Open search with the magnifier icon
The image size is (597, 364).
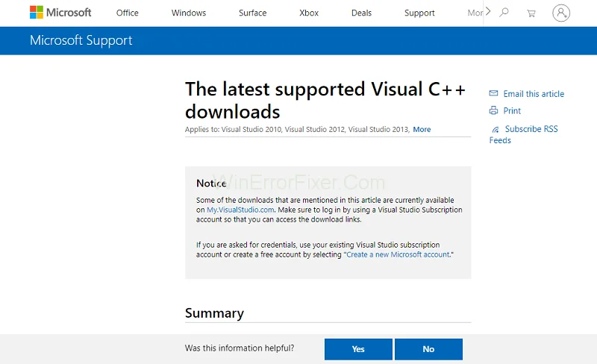[504, 13]
